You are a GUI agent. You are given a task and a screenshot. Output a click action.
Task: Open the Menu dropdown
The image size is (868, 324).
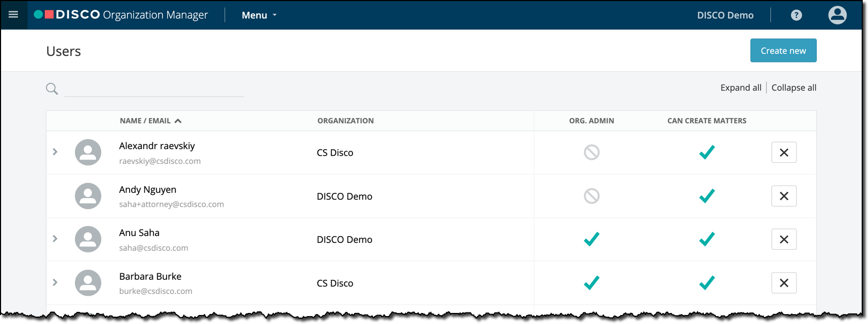[x=259, y=15]
